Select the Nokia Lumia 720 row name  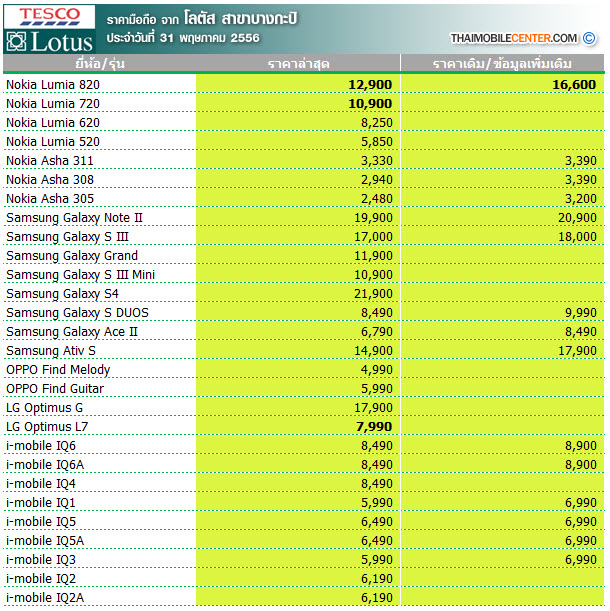click(53, 104)
